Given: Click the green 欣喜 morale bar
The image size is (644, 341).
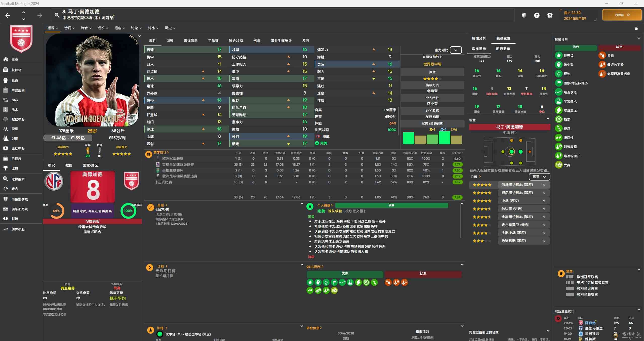Looking at the screenshot, I should [391, 205].
